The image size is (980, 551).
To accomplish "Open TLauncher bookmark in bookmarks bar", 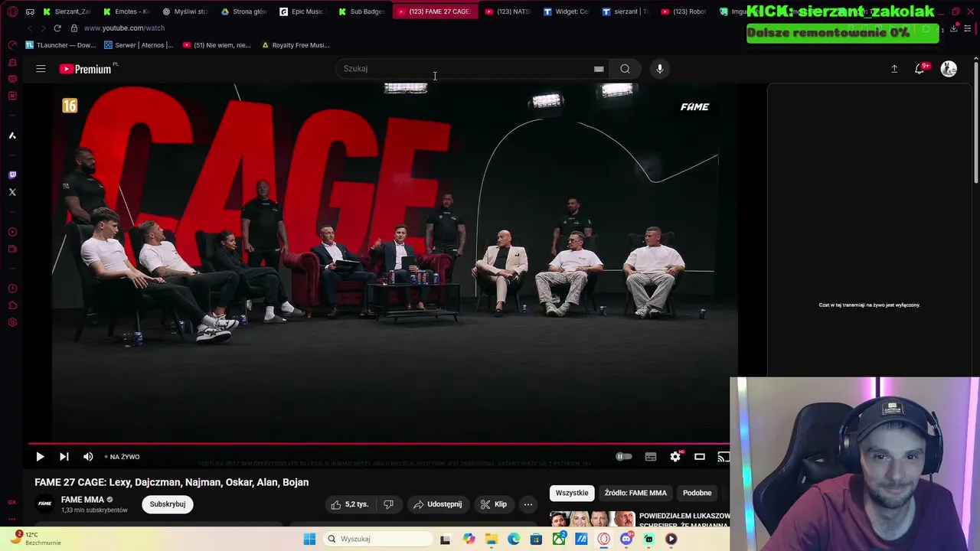I will point(61,45).
